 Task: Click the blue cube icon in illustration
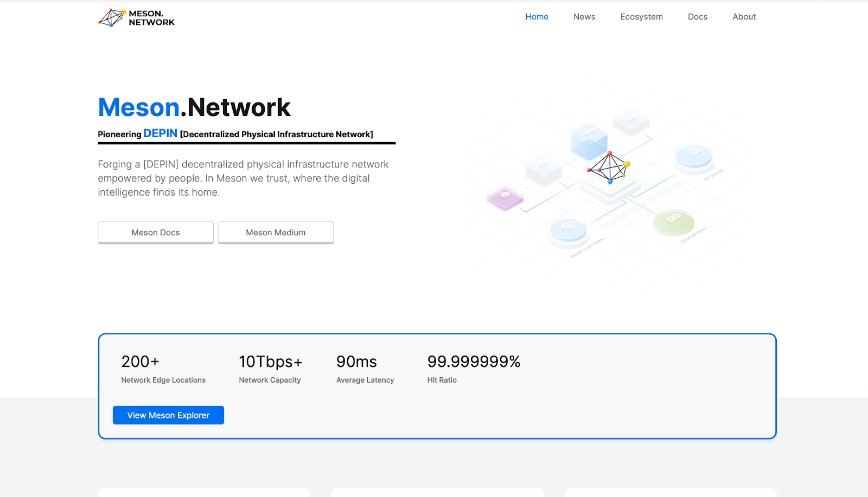[x=589, y=141]
